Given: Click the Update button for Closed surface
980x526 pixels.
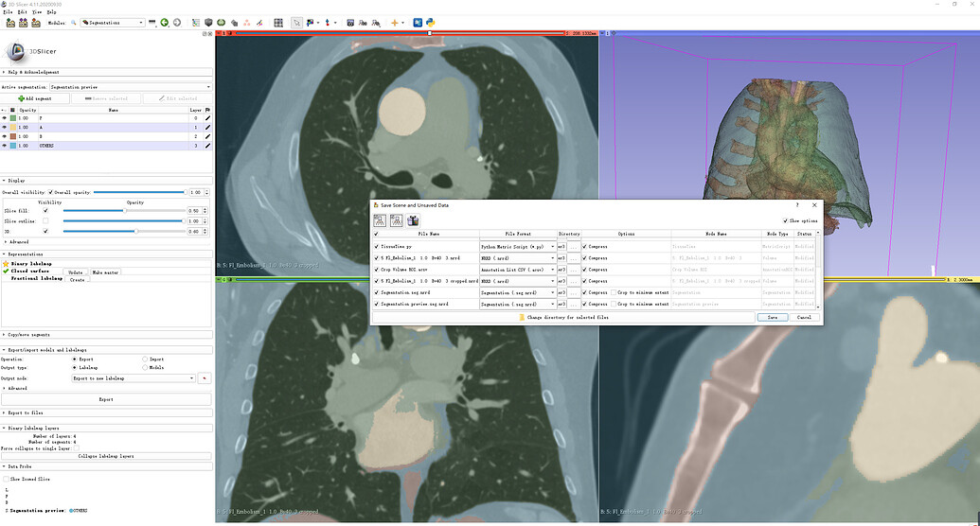Looking at the screenshot, I should (x=76, y=272).
